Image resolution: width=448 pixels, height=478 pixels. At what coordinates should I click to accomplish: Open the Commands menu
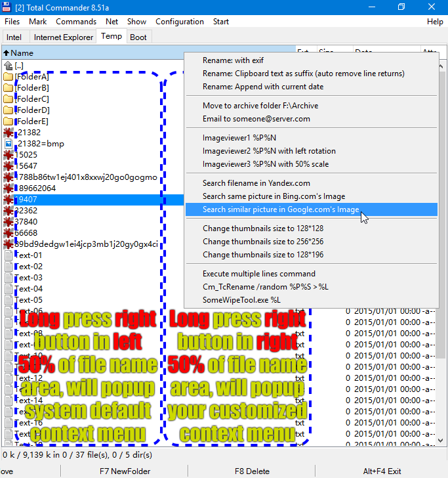pos(76,22)
